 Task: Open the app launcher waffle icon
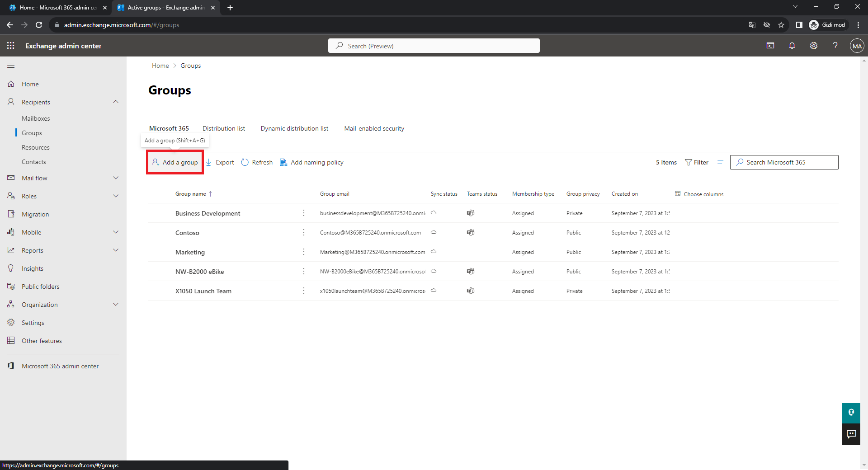click(11, 46)
